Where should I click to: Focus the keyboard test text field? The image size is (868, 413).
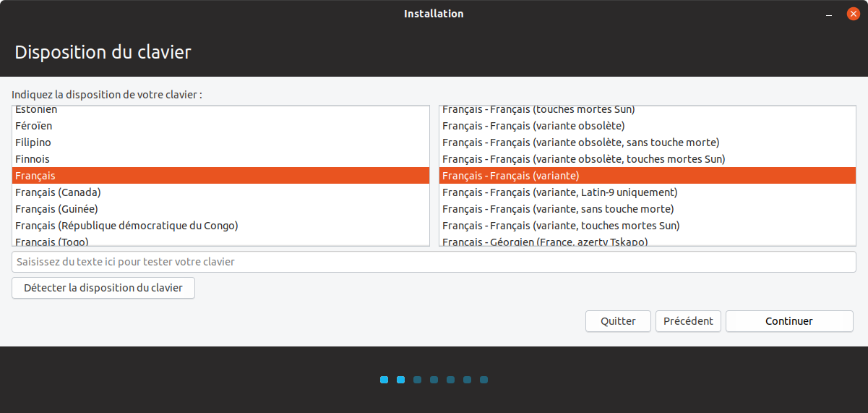tap(434, 262)
